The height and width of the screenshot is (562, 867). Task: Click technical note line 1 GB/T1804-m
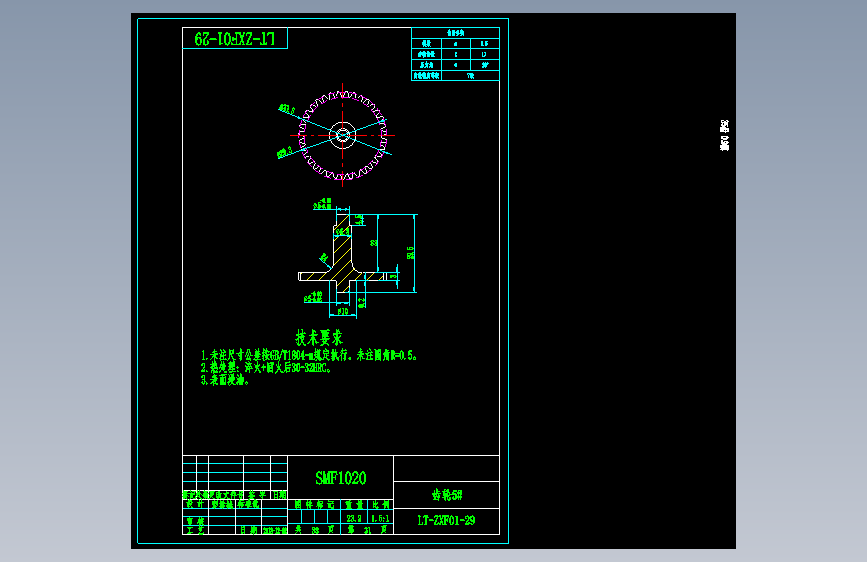point(310,355)
